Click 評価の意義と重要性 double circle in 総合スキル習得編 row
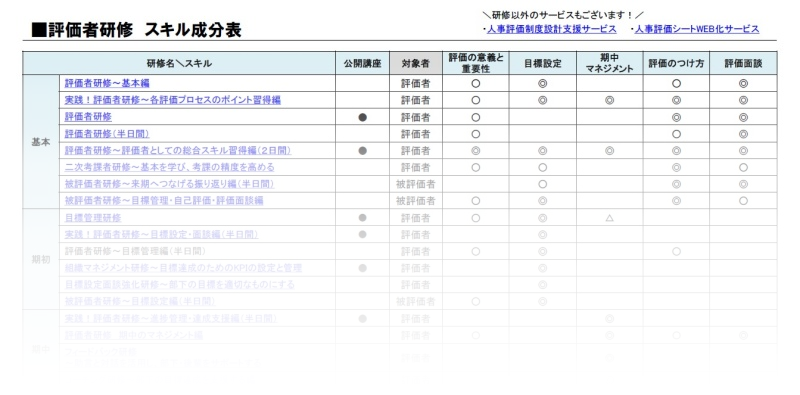Screen dimensions: 800x395 click(x=476, y=151)
